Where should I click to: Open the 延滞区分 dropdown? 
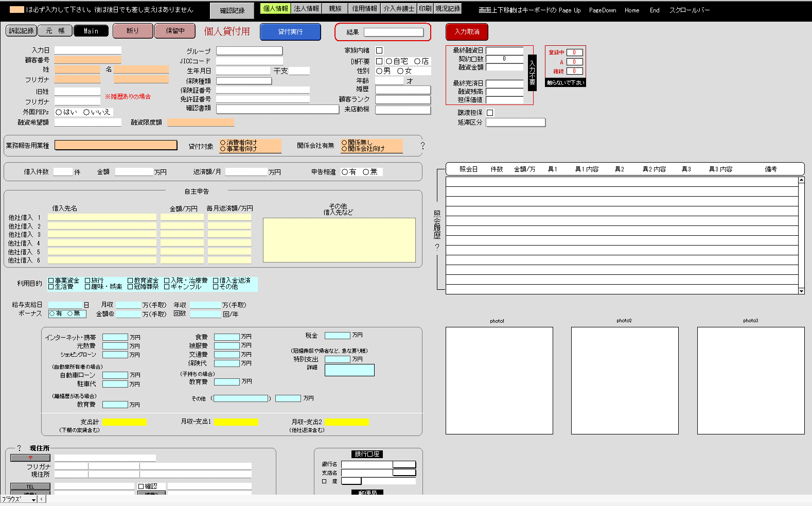pos(516,123)
